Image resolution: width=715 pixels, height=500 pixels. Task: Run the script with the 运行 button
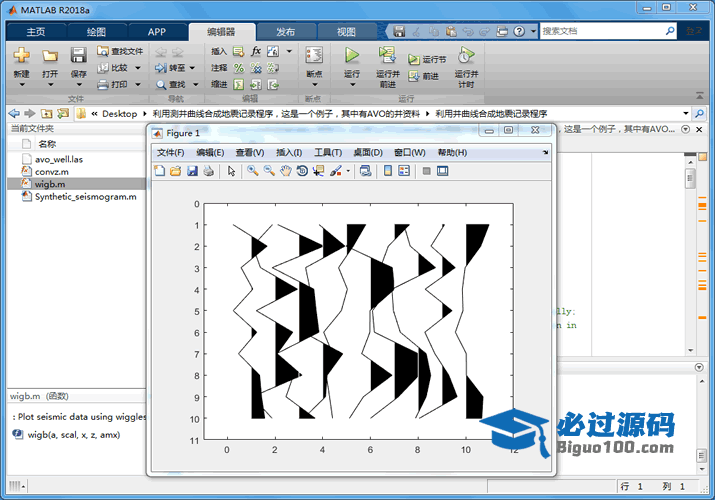(x=352, y=55)
